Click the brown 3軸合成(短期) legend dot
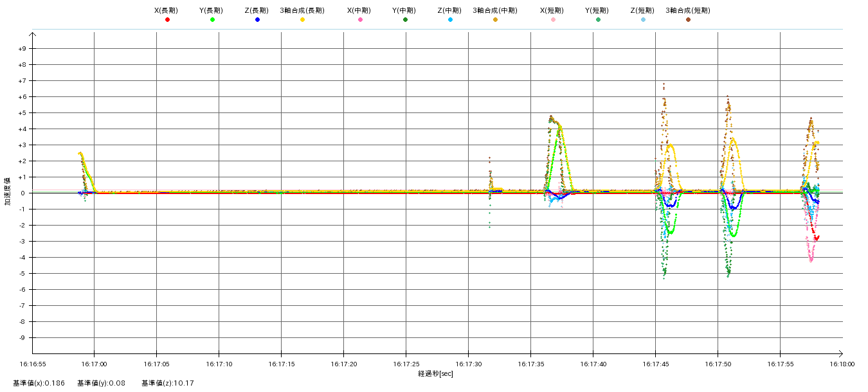 [688, 20]
